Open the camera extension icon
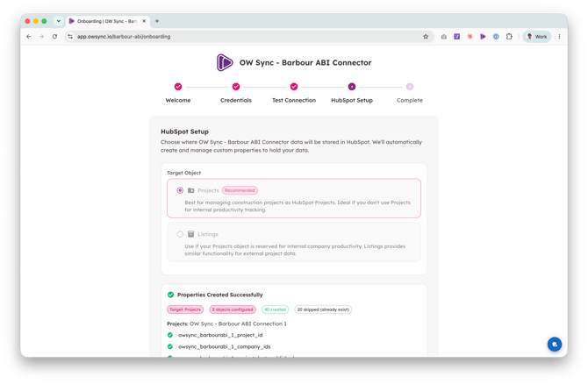 [x=443, y=37]
